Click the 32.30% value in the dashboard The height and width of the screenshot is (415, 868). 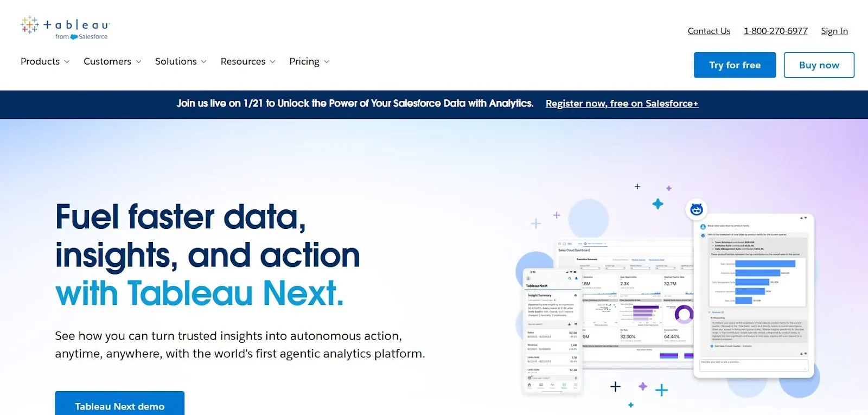click(x=628, y=337)
